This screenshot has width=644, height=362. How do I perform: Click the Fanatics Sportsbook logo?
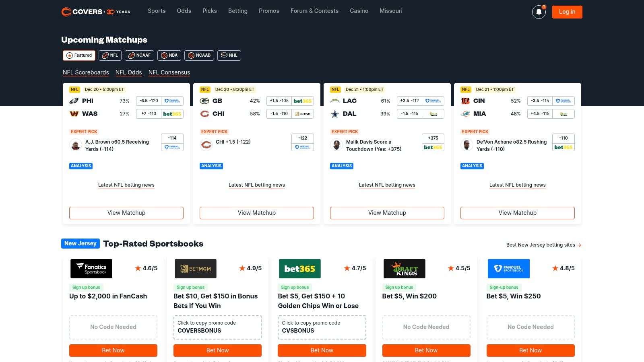(91, 268)
